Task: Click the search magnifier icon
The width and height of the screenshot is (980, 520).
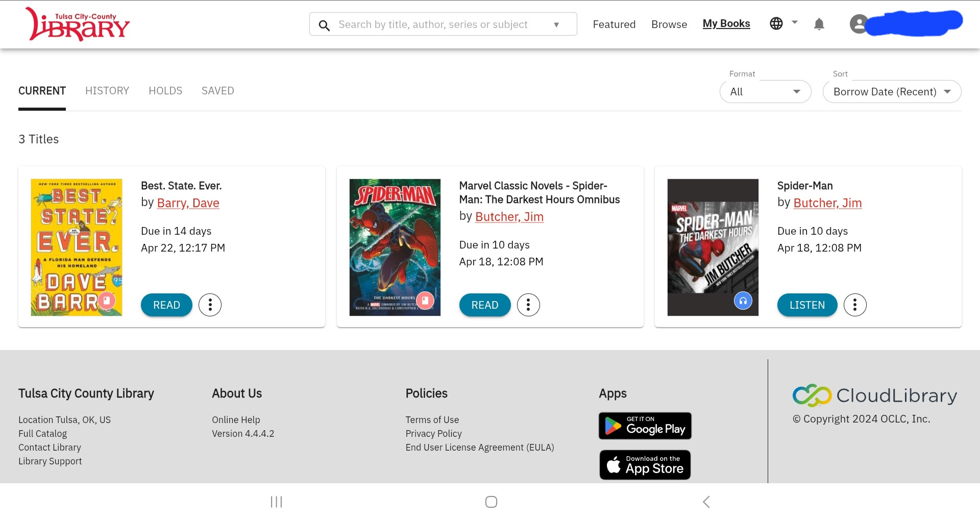Action: [324, 25]
